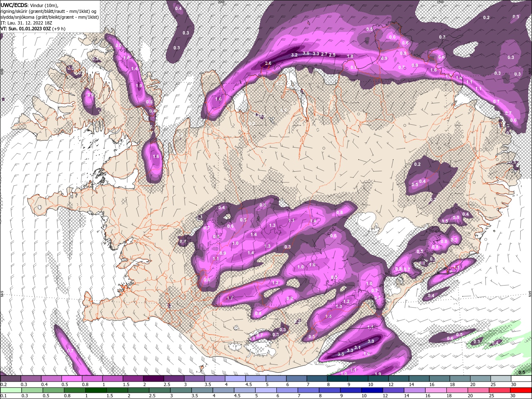Pick the light pink 16 swatch in rain scale
The image size is (532, 399).
click(436, 390)
